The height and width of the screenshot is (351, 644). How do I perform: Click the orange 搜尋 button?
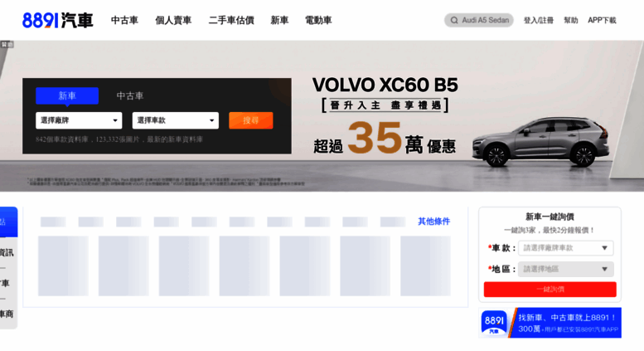coord(251,120)
